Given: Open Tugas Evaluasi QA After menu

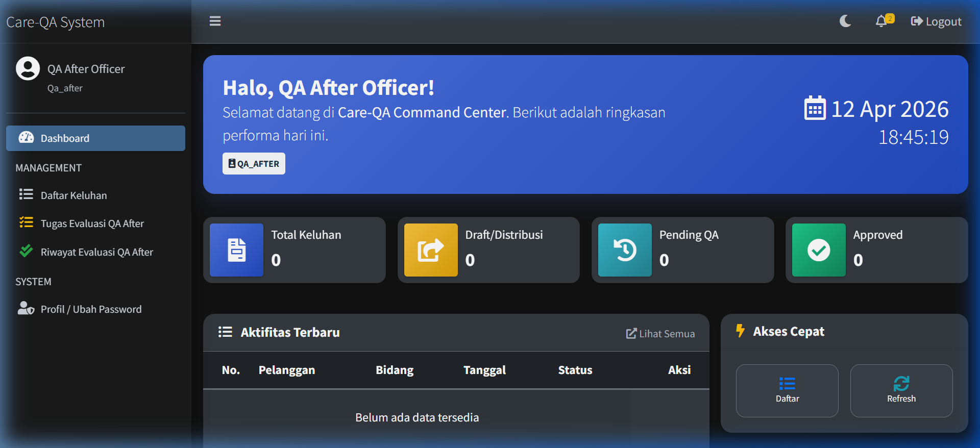Looking at the screenshot, I should click(x=95, y=223).
